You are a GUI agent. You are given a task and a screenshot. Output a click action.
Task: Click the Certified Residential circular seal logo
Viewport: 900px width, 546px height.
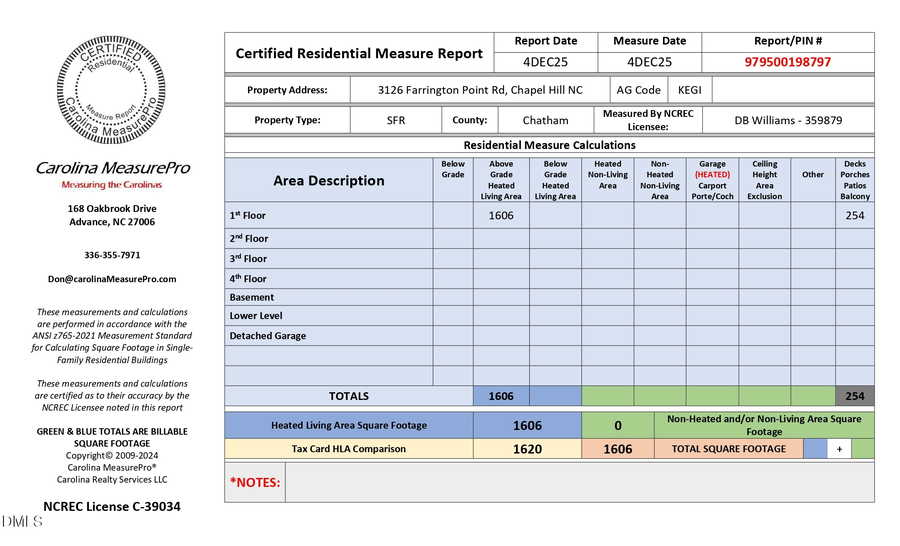111,91
